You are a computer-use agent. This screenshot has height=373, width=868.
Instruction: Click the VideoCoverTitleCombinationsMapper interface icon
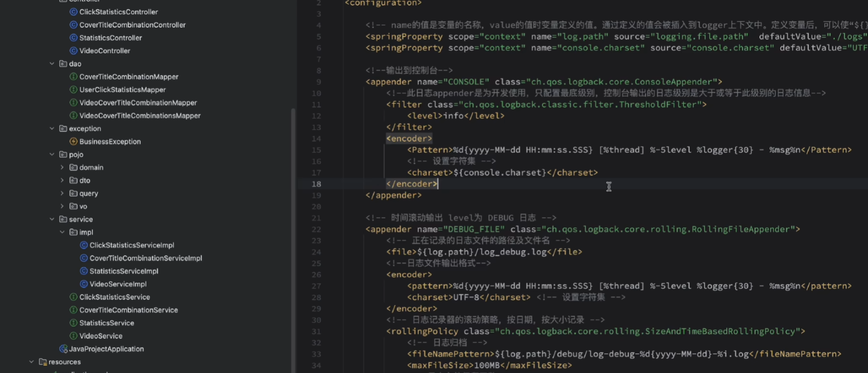click(x=74, y=115)
